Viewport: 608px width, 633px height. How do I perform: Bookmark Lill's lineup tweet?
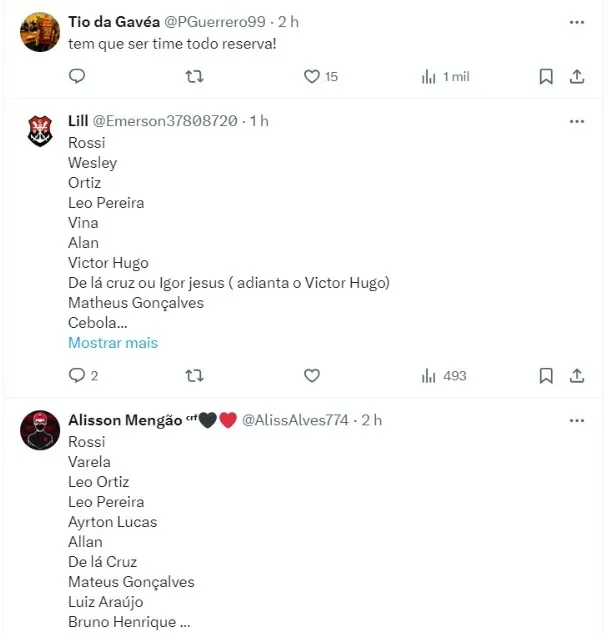[x=546, y=376]
